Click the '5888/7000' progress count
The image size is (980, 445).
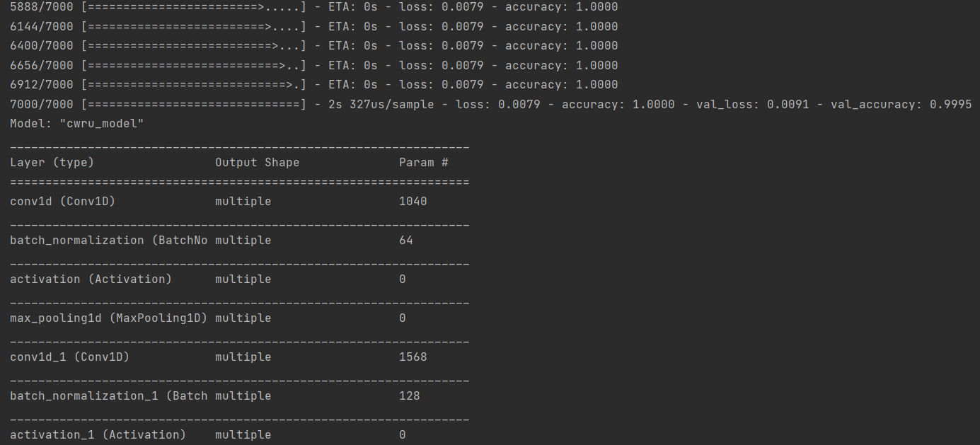pyautogui.click(x=41, y=6)
